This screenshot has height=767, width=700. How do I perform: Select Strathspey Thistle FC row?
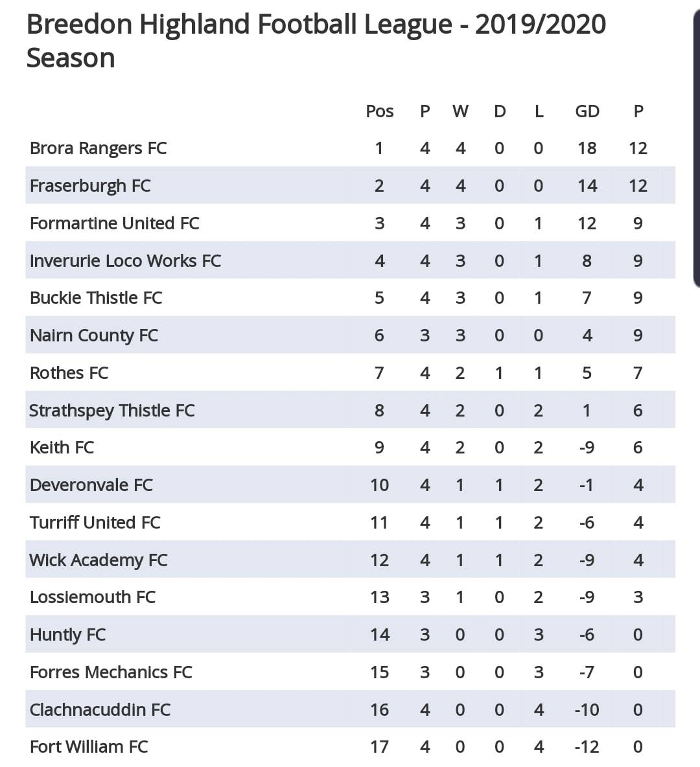pos(350,410)
